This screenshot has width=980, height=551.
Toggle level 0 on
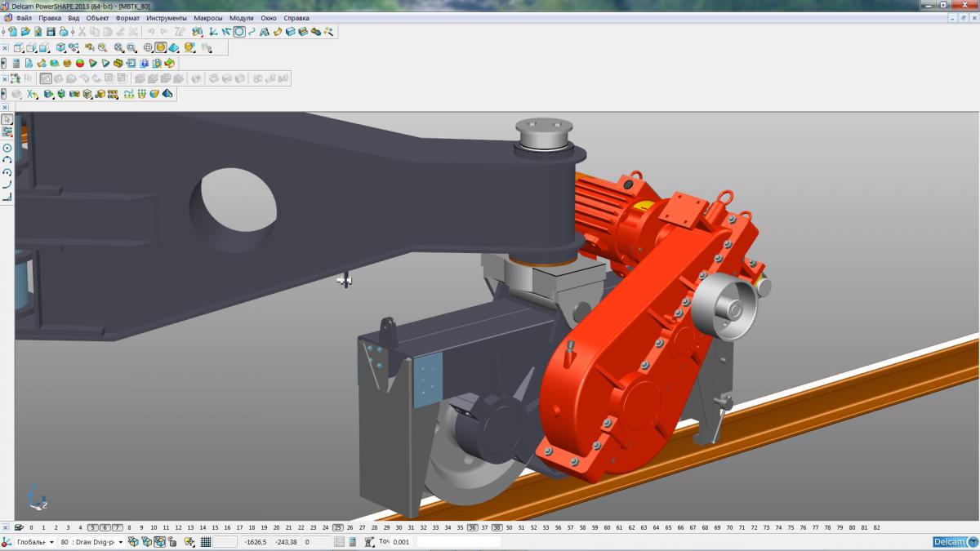click(x=31, y=527)
